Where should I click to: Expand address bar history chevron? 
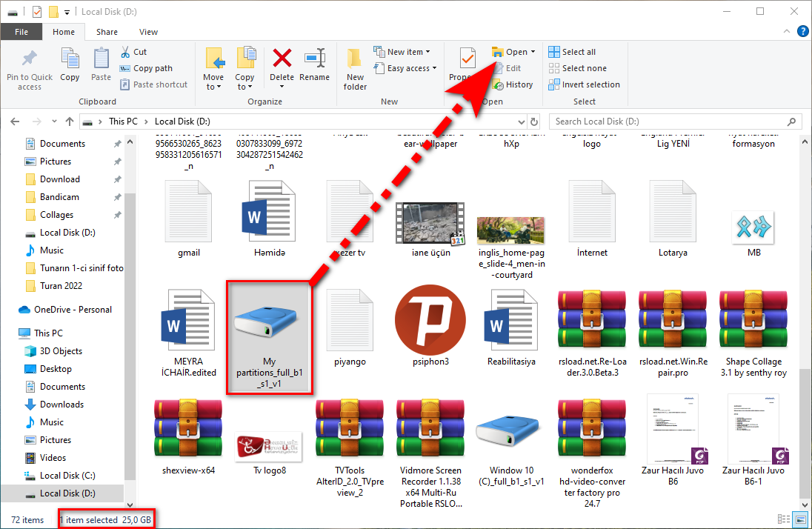pos(521,122)
